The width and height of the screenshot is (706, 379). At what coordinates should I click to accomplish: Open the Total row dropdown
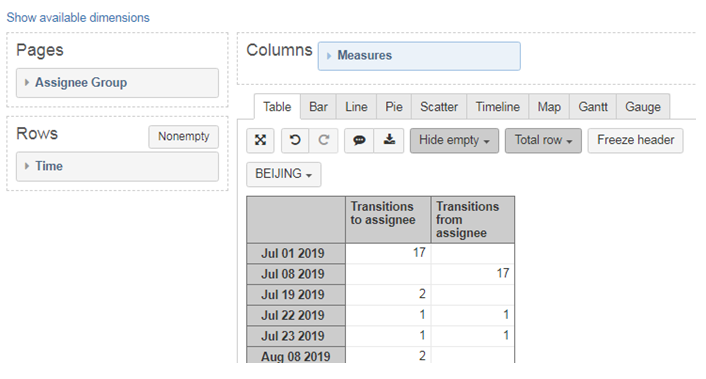(x=543, y=140)
